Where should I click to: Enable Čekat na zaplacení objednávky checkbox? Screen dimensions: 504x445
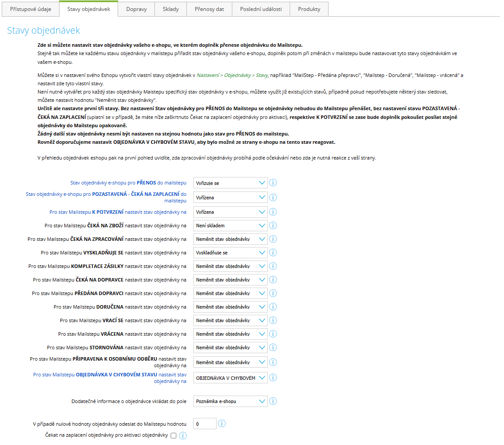tap(174, 435)
